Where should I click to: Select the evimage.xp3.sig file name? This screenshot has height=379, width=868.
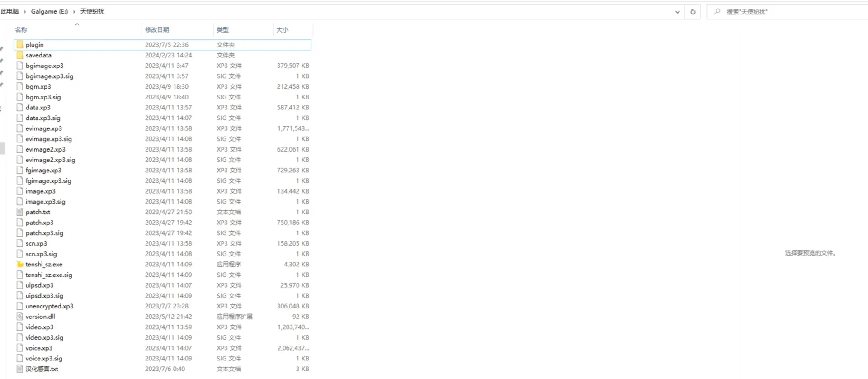pyautogui.click(x=48, y=138)
